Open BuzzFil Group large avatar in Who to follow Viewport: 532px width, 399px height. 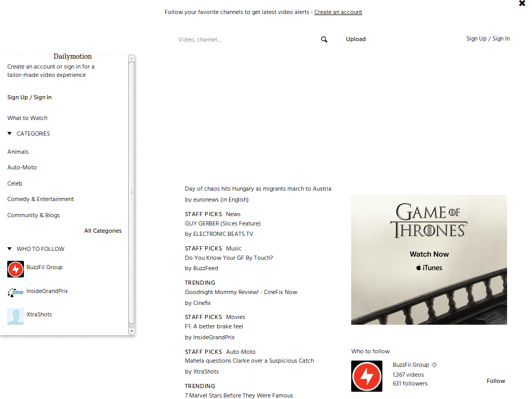coord(367,376)
